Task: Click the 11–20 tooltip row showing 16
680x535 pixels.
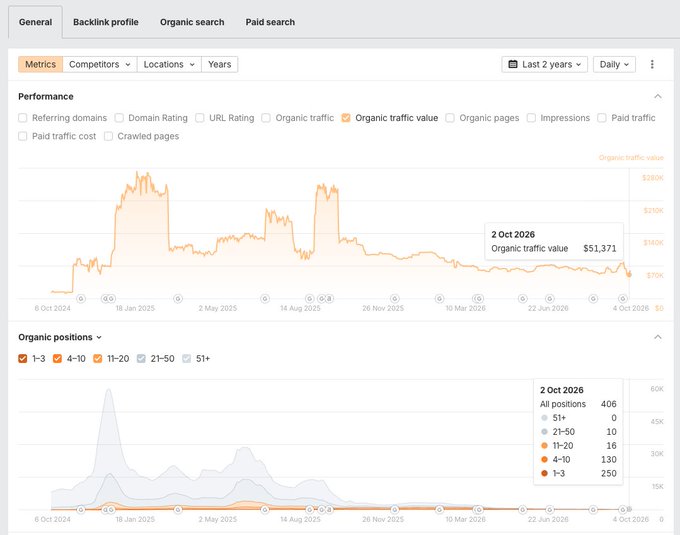Action: (x=578, y=446)
